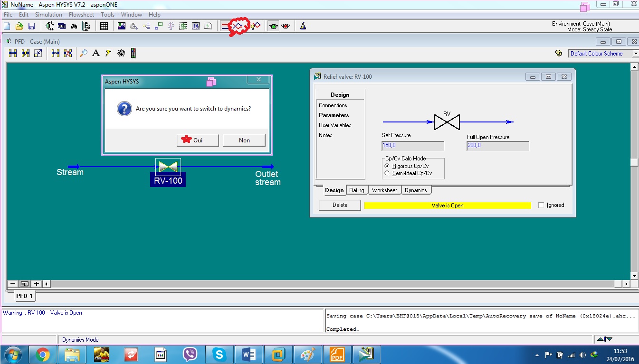Open Skype from the taskbar
Viewport: 639px width, 364px height.
[219, 354]
